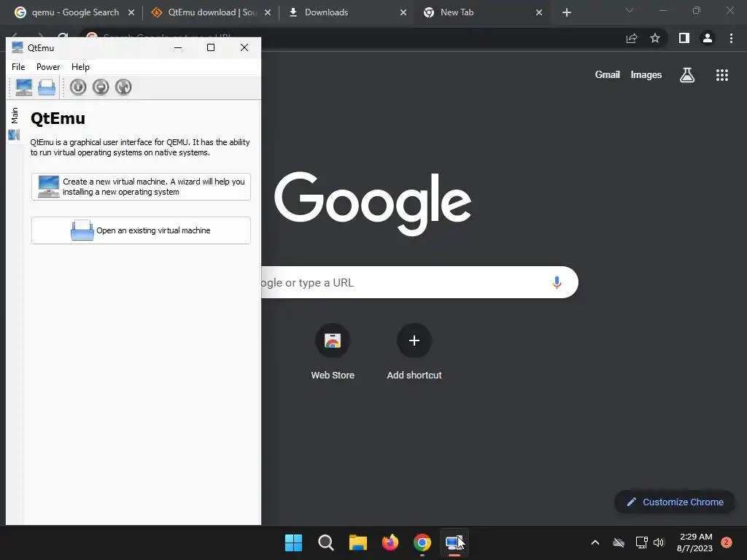Create a new virtual machine via wizard button
Image resolution: width=747 pixels, height=560 pixels.
tap(141, 187)
